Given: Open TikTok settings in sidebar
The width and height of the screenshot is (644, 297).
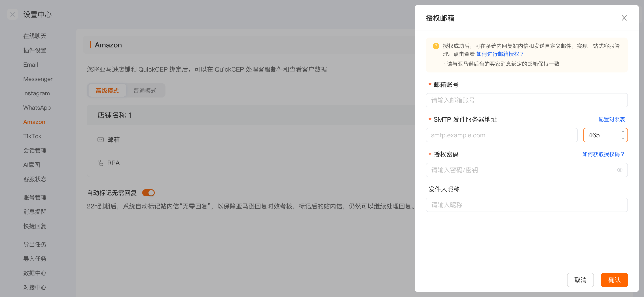Looking at the screenshot, I should tap(32, 136).
